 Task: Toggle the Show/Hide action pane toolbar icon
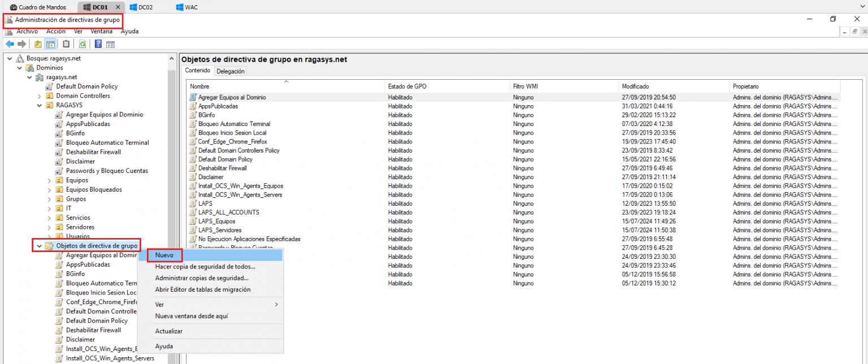coord(110,44)
